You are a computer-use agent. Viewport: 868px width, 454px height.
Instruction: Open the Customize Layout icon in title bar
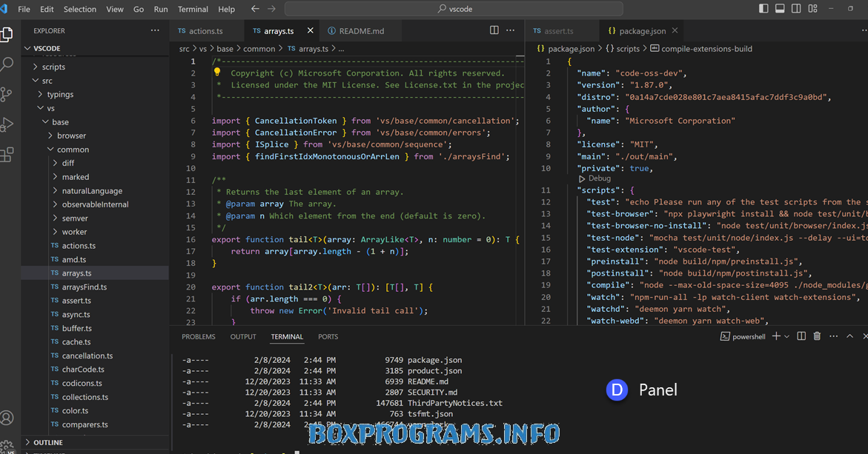[813, 9]
